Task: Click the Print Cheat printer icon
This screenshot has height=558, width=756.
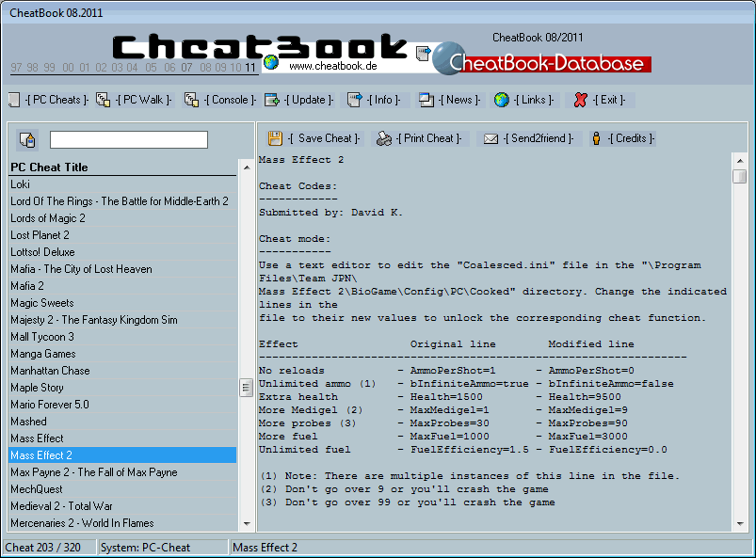Action: pos(384,138)
